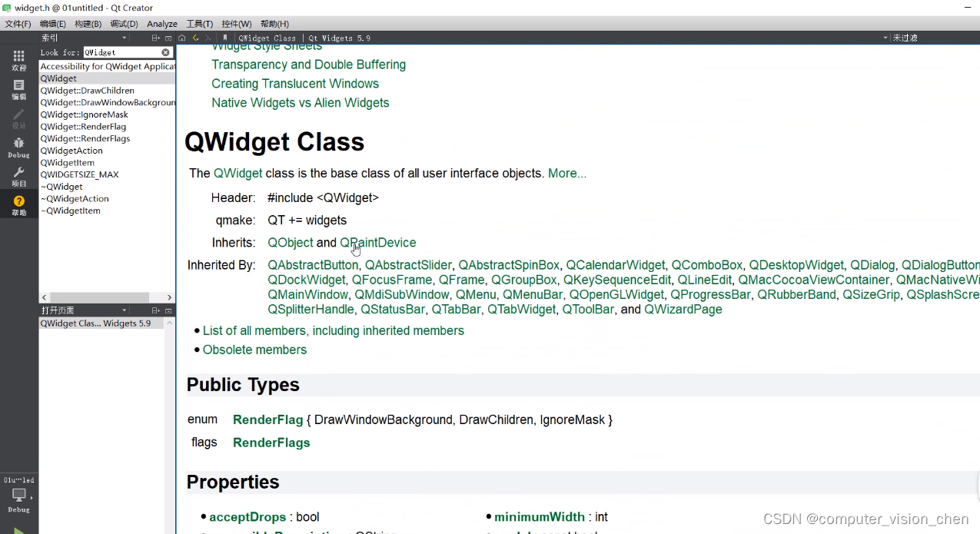
Task: Open the Obsolete members link
Action: point(254,350)
